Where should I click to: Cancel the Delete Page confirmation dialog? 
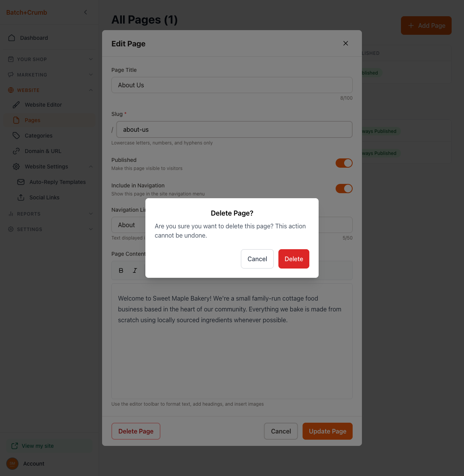[257, 259]
